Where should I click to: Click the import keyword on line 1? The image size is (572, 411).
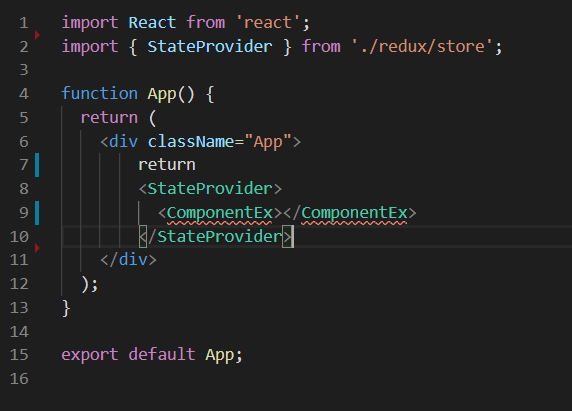tap(90, 23)
